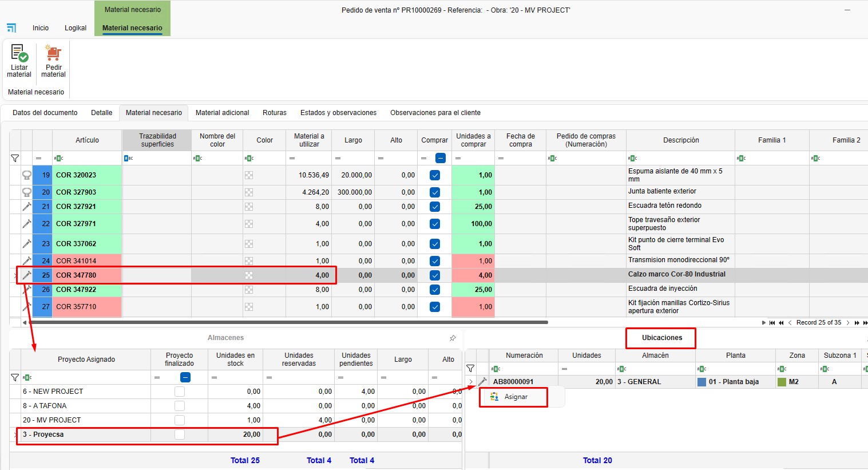Open the Observaciones para el cliente tab
This screenshot has height=470, width=868.
click(435, 113)
